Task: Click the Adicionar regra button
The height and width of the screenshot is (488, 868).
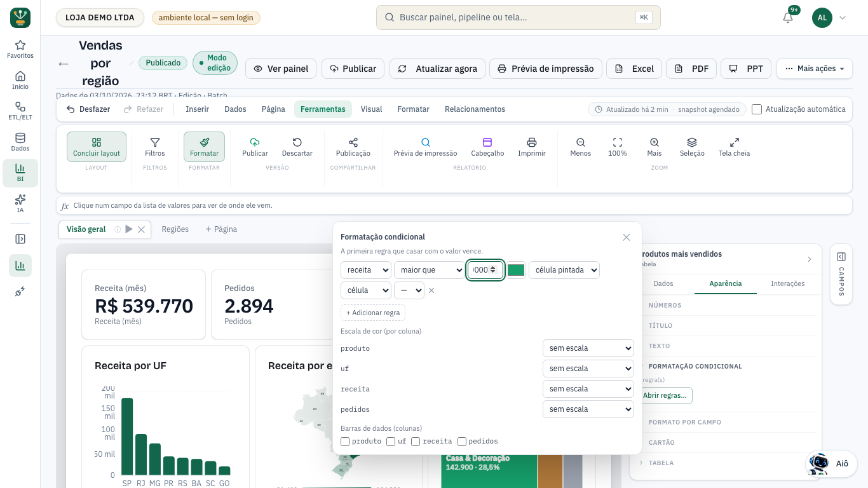Action: (373, 313)
